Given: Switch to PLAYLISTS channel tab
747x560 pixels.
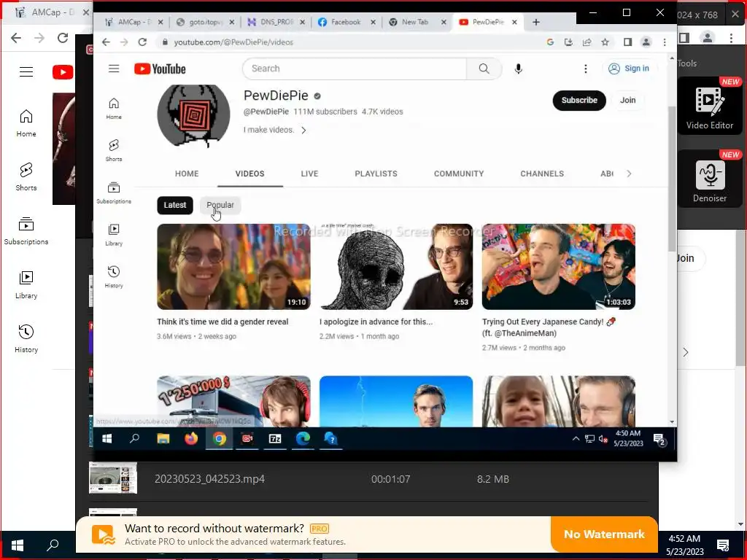Looking at the screenshot, I should tap(376, 174).
